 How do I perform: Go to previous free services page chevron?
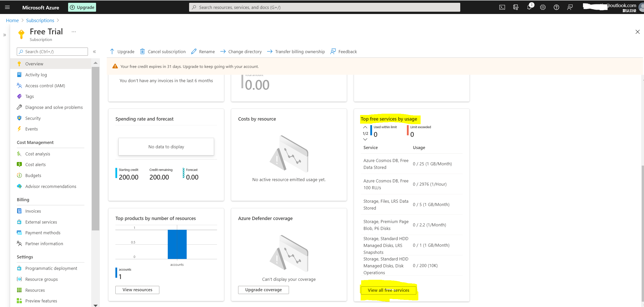click(365, 127)
